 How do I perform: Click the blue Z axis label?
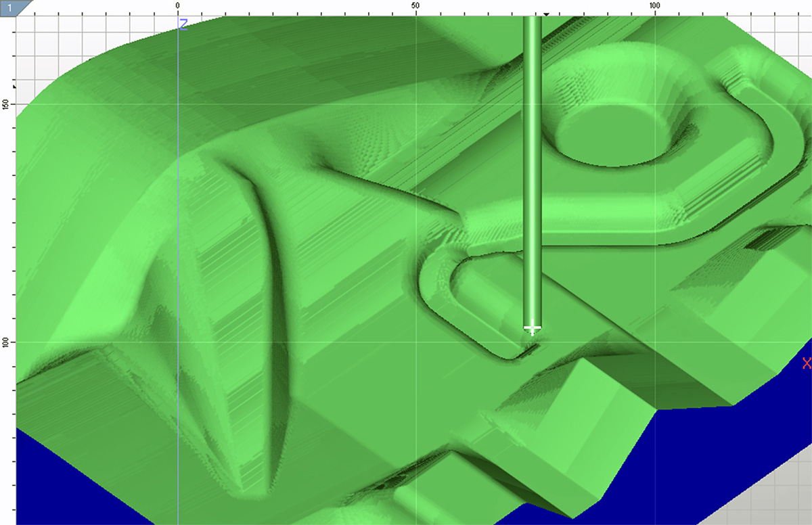[x=183, y=24]
